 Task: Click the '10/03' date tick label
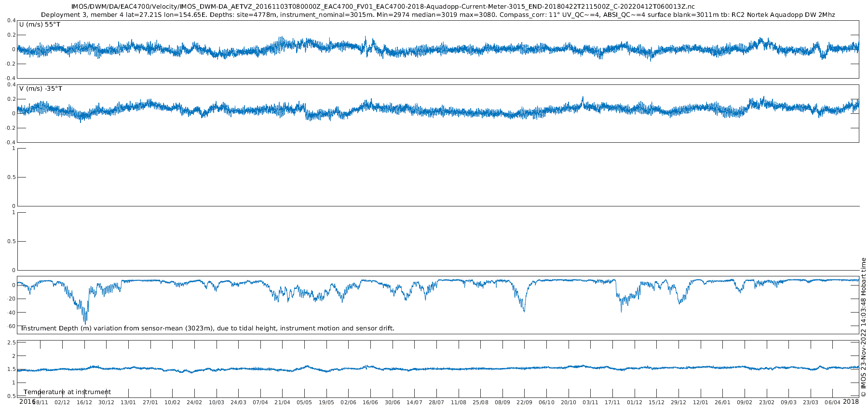point(217,403)
